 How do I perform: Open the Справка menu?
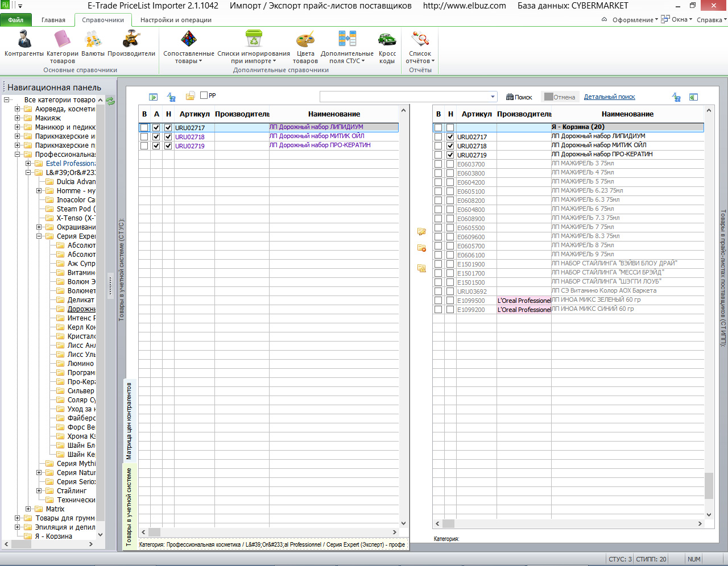pos(712,20)
